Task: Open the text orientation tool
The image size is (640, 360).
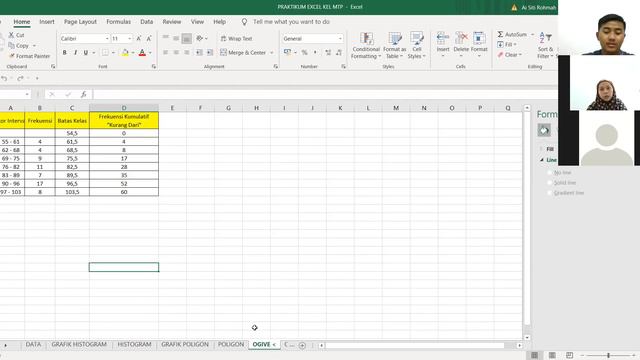Action: click(x=200, y=38)
